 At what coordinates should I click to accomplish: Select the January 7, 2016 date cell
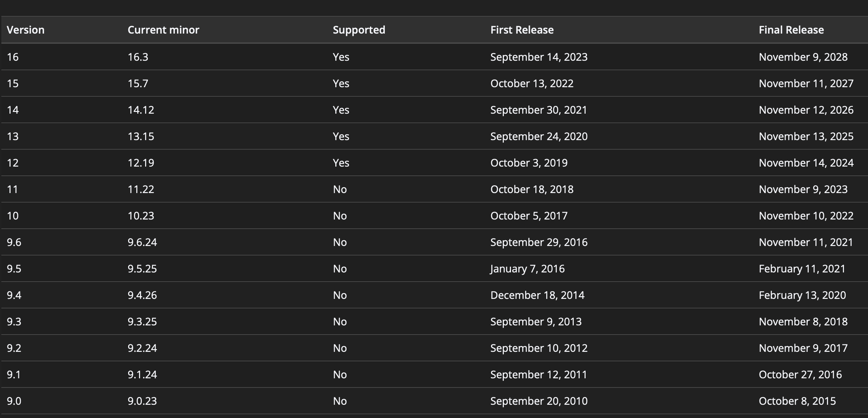tap(527, 269)
